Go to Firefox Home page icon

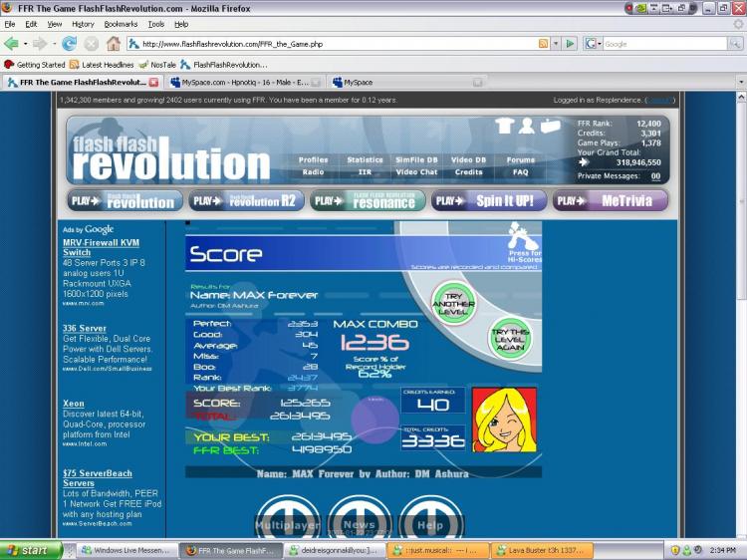pyautogui.click(x=114, y=44)
